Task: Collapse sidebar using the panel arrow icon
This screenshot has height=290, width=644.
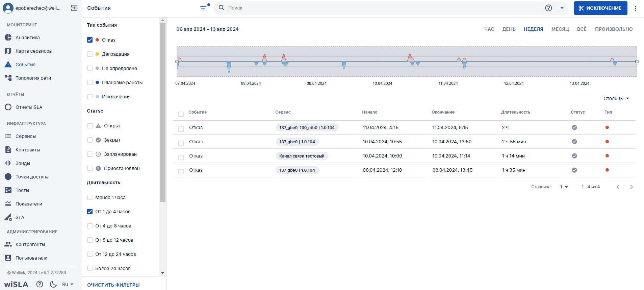Action: [x=74, y=8]
